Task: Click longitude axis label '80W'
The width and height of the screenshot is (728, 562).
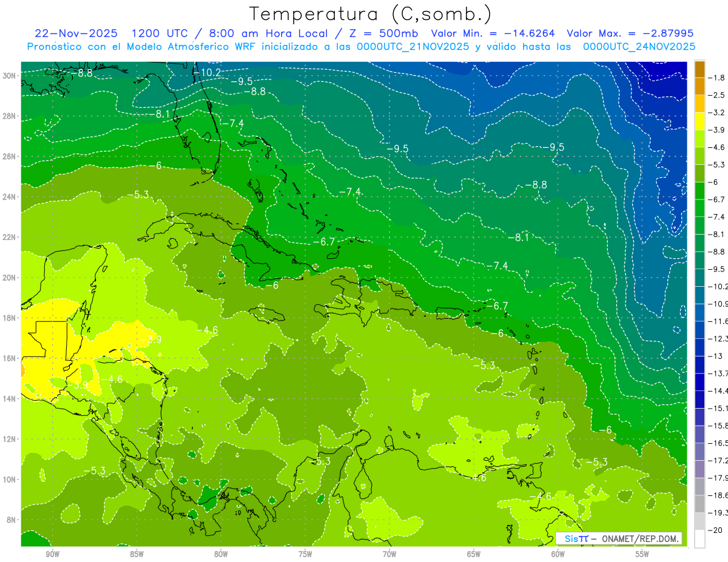Action: coord(221,554)
